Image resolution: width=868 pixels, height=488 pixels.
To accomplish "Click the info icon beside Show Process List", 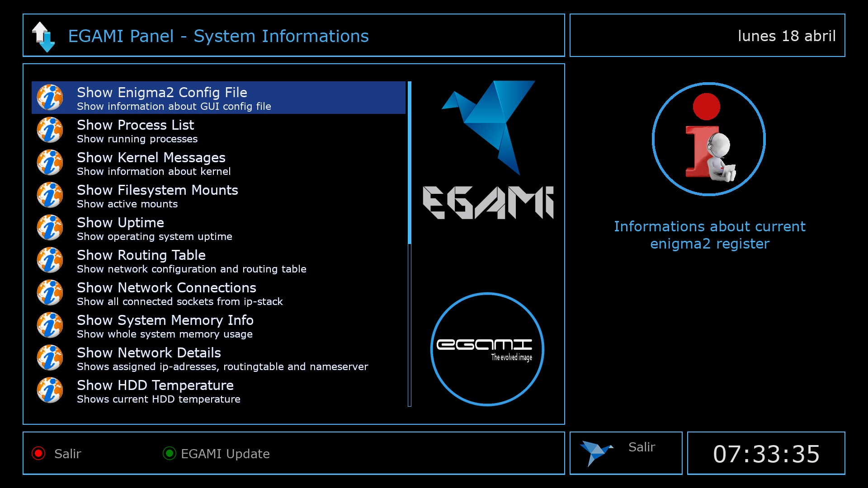I will pos(50,130).
